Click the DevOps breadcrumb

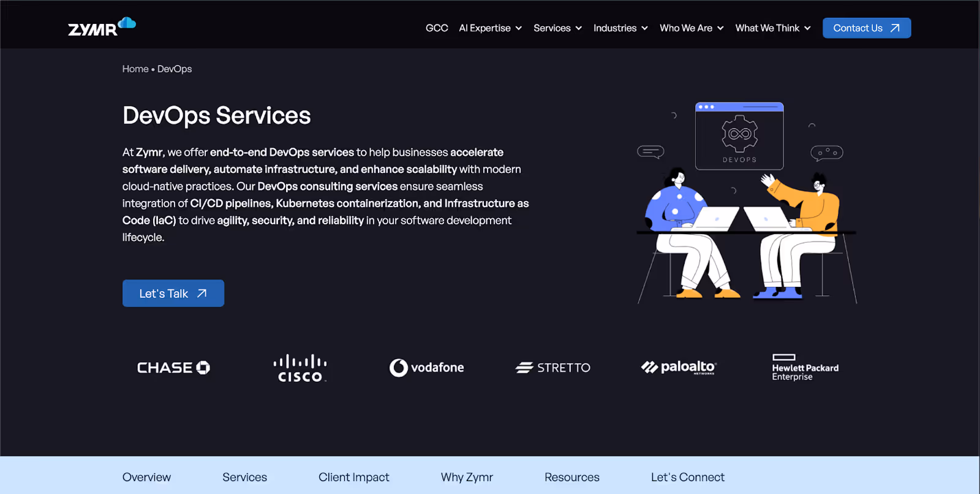pos(175,69)
